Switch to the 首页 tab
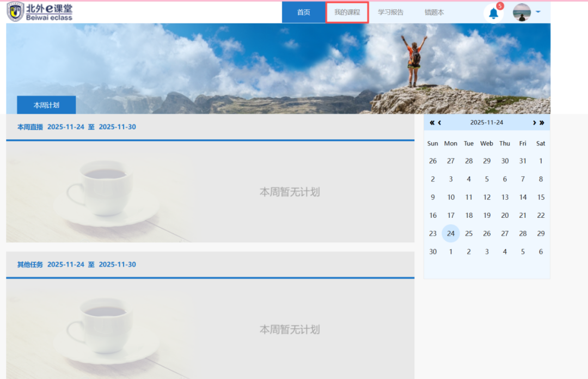588x379 pixels. point(303,11)
